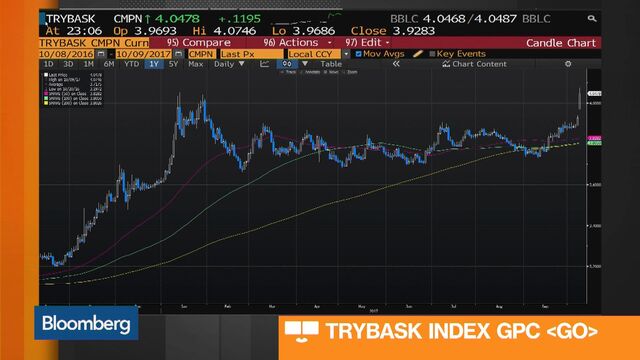This screenshot has width=640, height=360.
Task: Switch to the 5Y range tab
Action: [x=173, y=64]
